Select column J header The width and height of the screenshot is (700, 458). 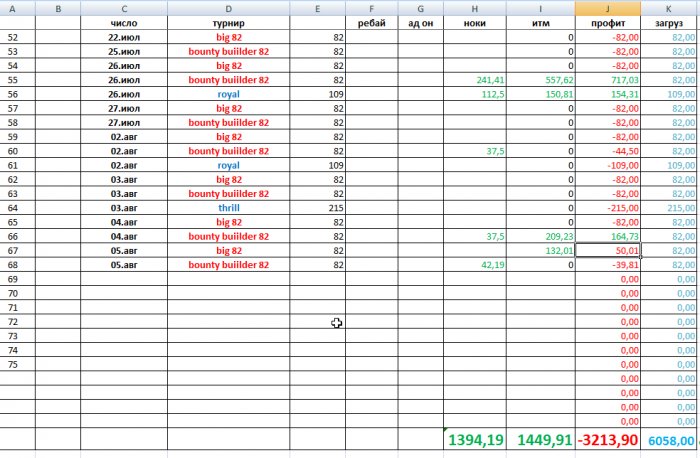point(608,8)
